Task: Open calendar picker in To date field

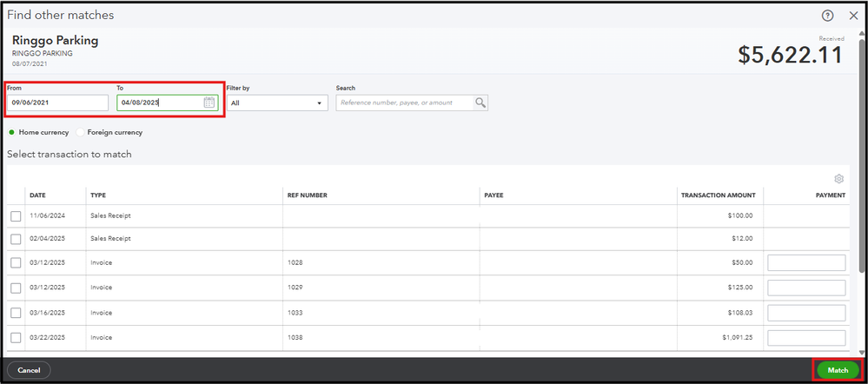Action: pos(209,103)
